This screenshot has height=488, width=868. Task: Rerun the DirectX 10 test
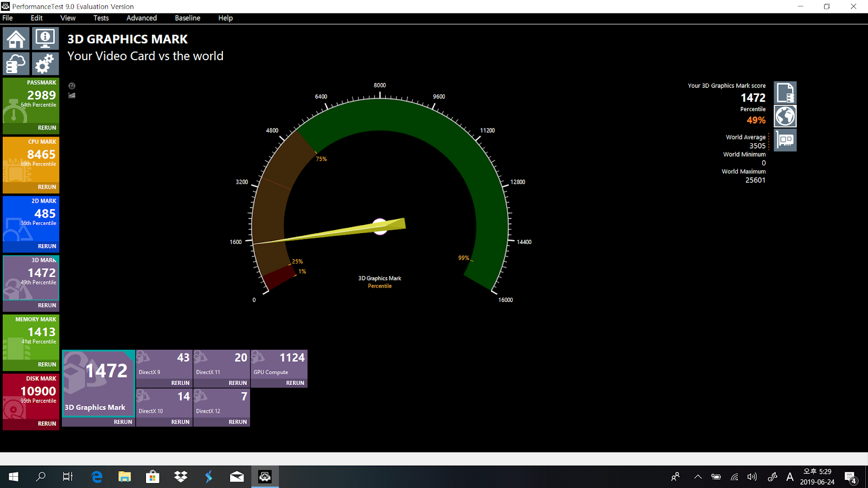[181, 422]
